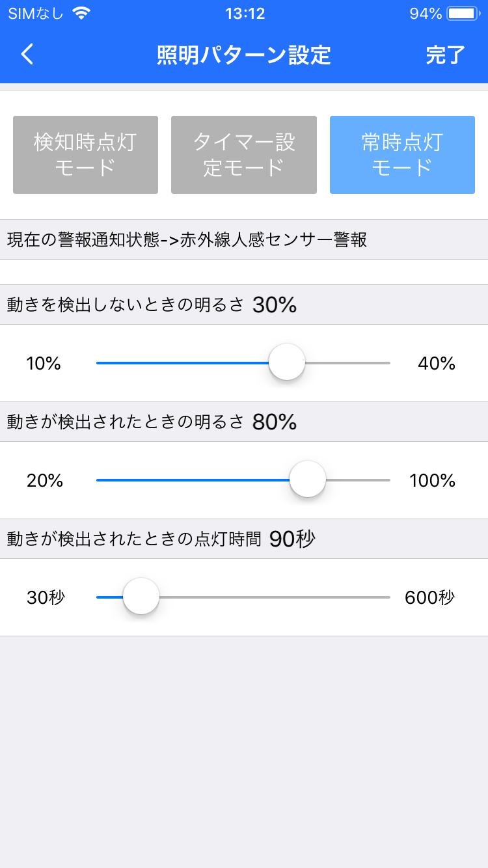Click the no-motion brightness slider knob
Viewport: 488px width, 868px height.
coord(287,362)
